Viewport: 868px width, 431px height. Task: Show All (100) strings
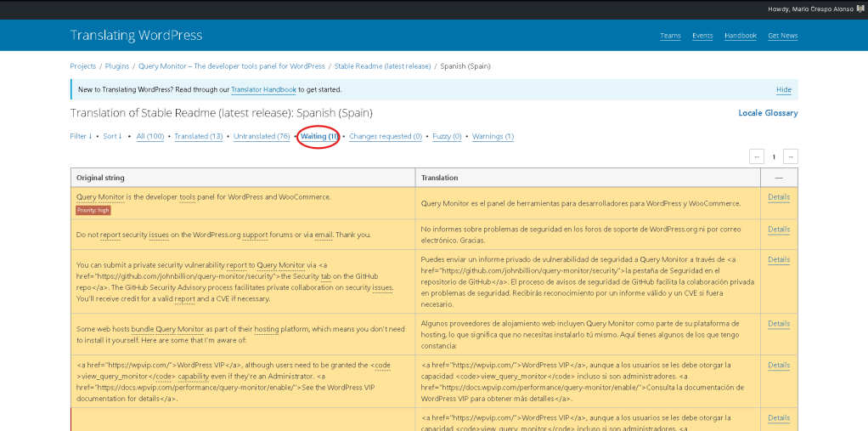(150, 136)
